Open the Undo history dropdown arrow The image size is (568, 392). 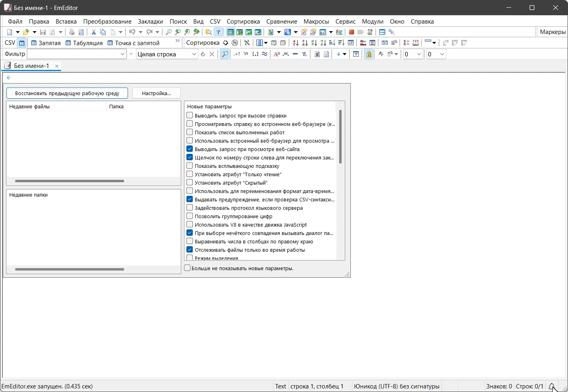140,32
